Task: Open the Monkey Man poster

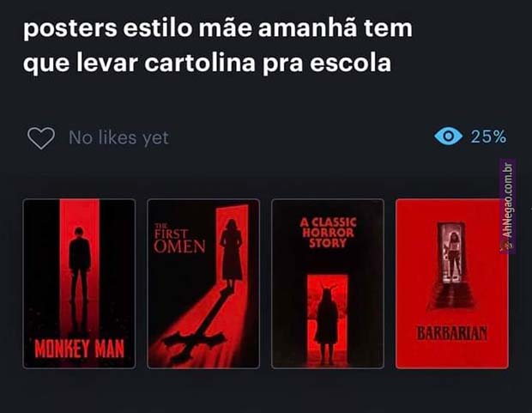Action: (80, 284)
